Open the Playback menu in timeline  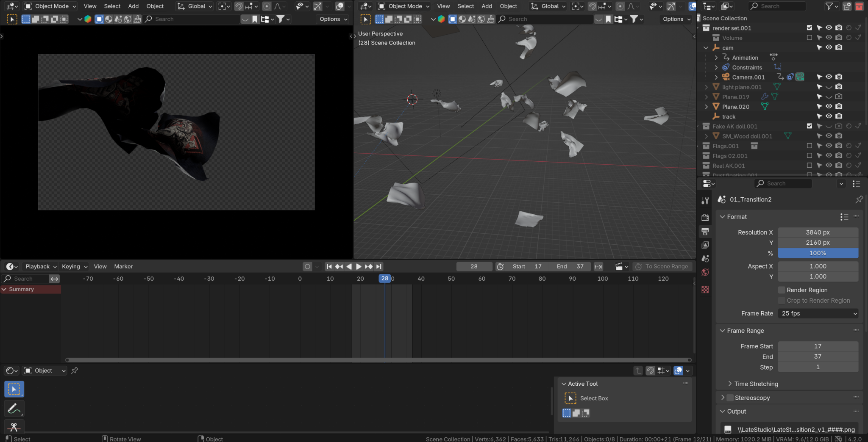pyautogui.click(x=41, y=266)
